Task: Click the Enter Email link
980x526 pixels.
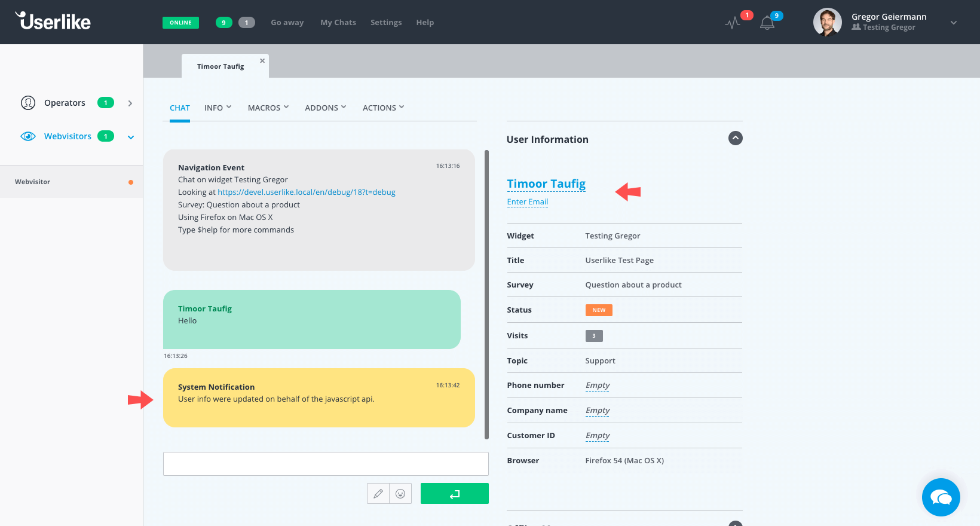Action: pyautogui.click(x=527, y=202)
